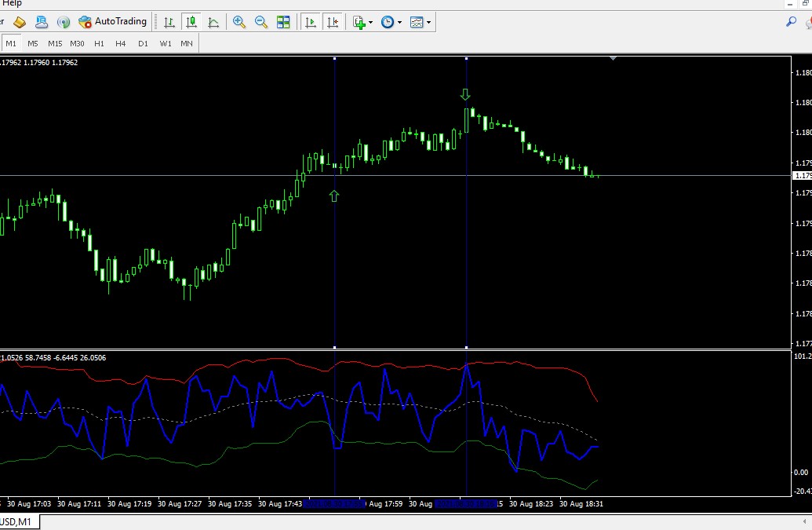Select the D1 timeframe
The width and height of the screenshot is (812, 530).
coord(143,43)
